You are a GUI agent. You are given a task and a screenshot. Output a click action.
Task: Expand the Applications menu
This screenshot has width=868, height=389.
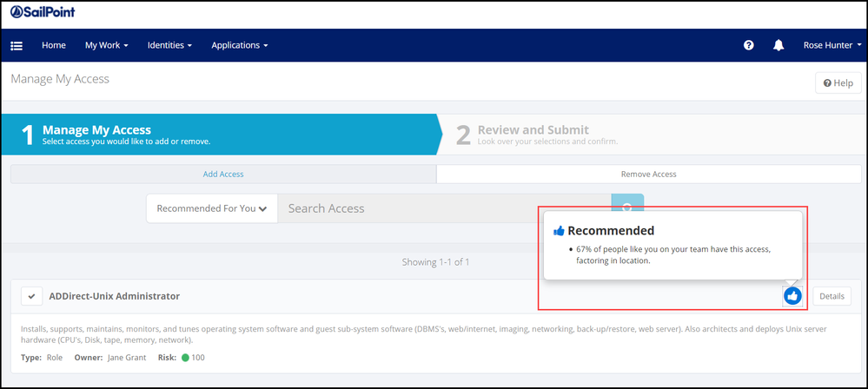[x=239, y=45]
